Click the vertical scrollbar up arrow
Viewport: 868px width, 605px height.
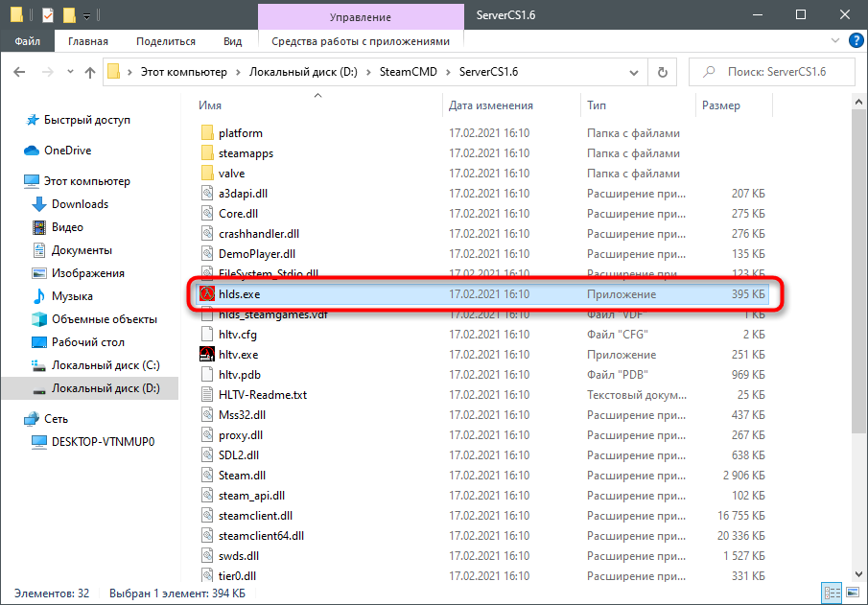tap(858, 103)
